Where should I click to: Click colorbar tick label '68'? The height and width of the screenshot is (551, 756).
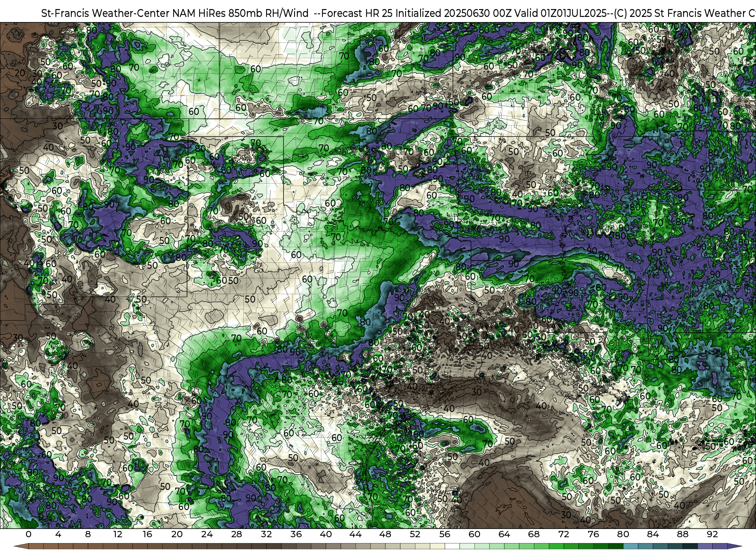click(x=534, y=534)
